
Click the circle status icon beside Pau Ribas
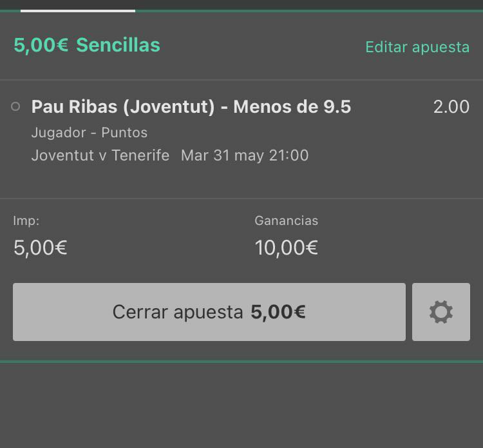click(x=15, y=106)
